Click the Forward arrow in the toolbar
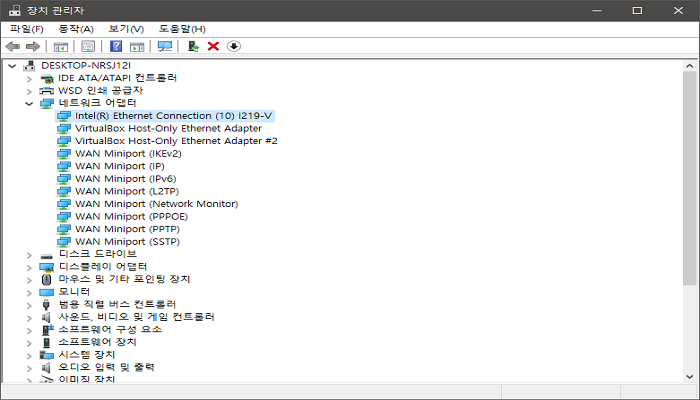 click(33, 46)
